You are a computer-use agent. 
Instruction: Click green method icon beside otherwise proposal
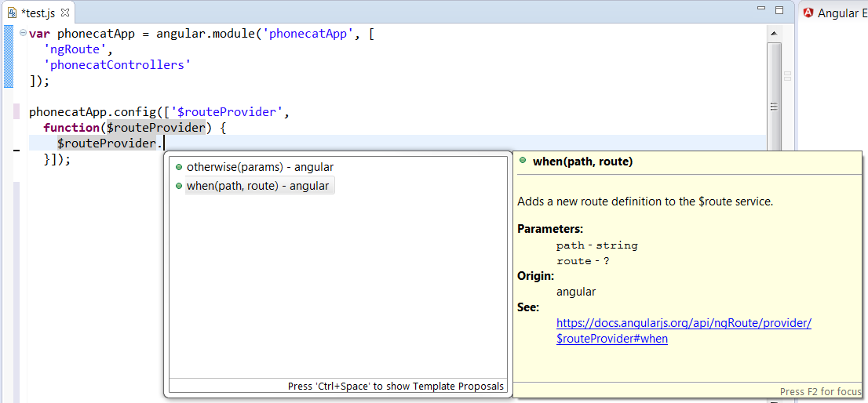179,167
